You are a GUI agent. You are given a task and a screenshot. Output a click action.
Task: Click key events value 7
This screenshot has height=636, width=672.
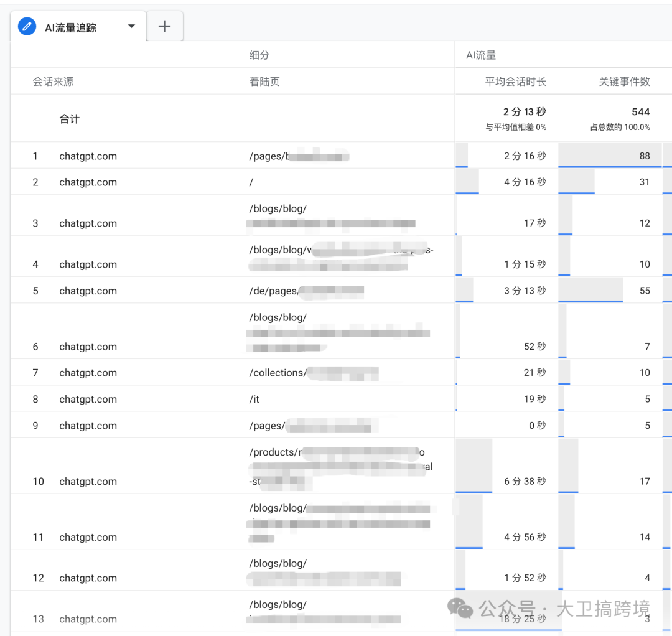(647, 347)
